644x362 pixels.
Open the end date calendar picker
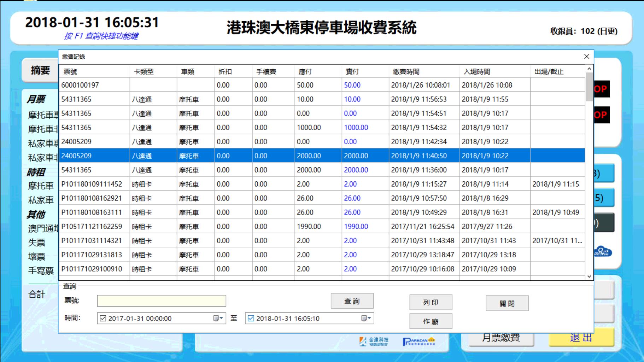[366, 319]
